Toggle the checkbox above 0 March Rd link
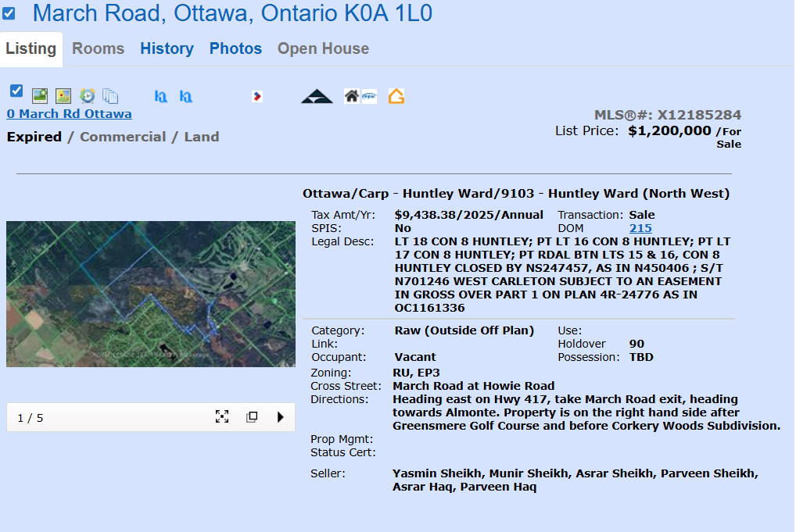Screen dimensions: 796x532 pos(16,91)
